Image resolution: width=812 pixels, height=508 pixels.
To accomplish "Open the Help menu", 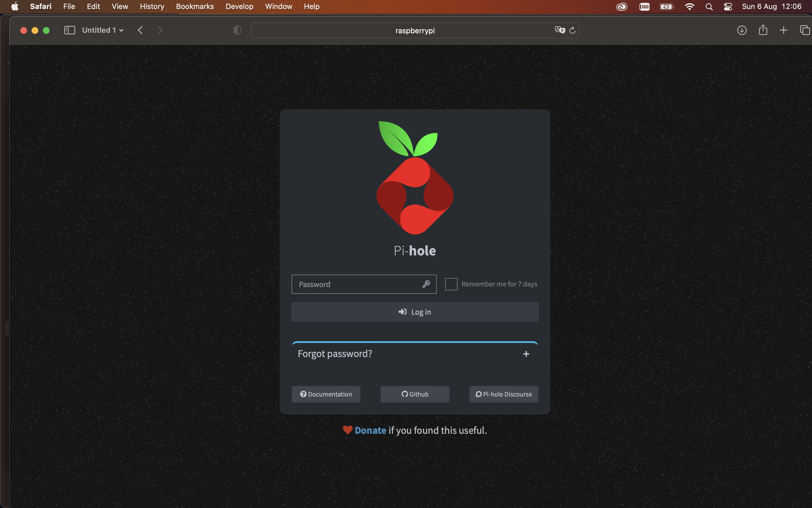I will tap(312, 6).
